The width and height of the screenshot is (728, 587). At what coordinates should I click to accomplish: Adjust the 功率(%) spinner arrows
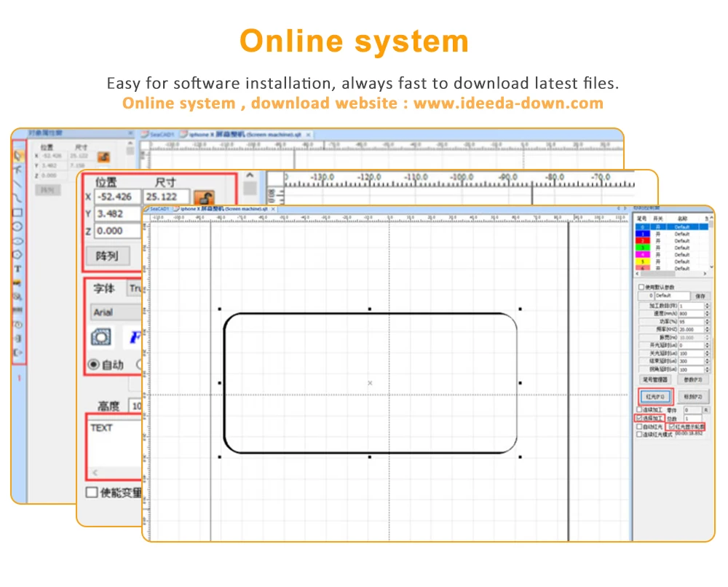[x=707, y=321]
